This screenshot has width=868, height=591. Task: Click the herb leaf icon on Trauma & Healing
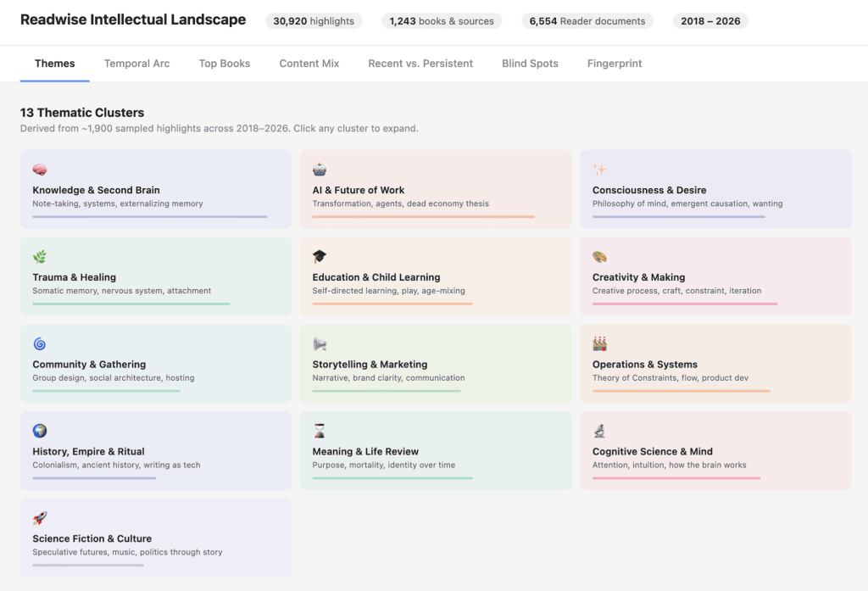pyautogui.click(x=39, y=256)
